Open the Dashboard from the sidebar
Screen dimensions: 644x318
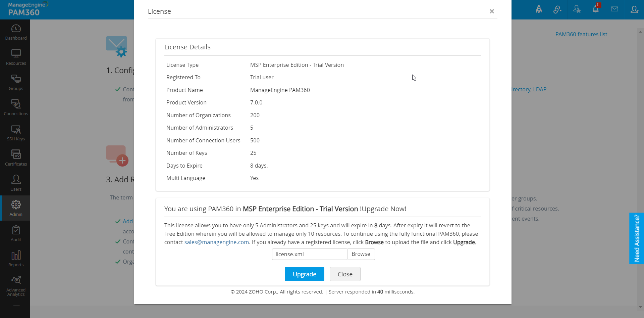[x=16, y=32]
